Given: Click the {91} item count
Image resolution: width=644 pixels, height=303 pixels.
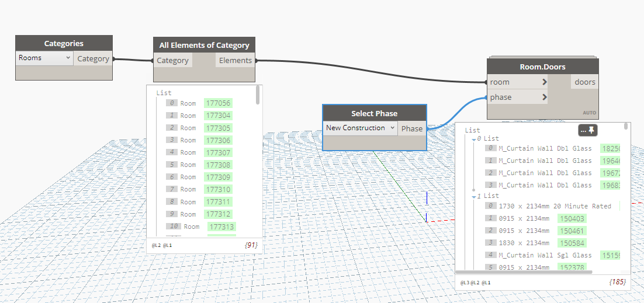Looking at the screenshot, I should [x=251, y=246].
